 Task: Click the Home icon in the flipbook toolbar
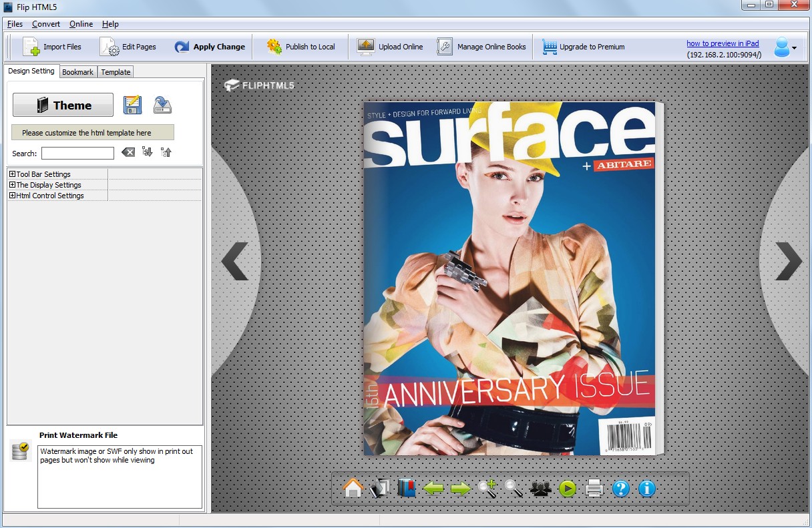point(353,489)
